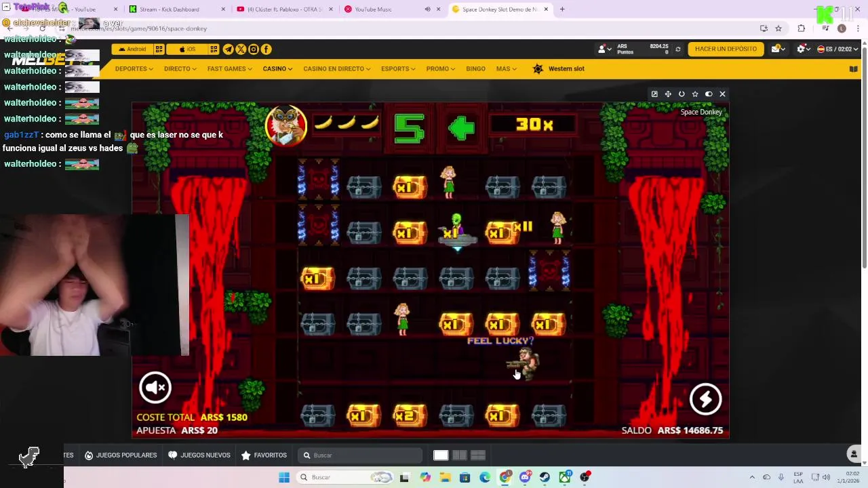Open the book icon on yellow bar

(854, 68)
